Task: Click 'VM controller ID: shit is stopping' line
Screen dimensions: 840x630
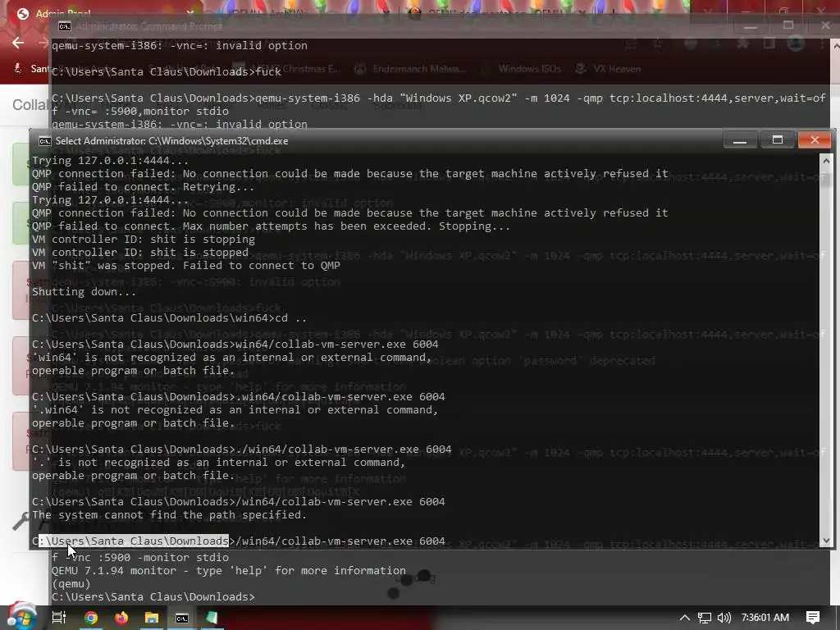Action: click(144, 240)
